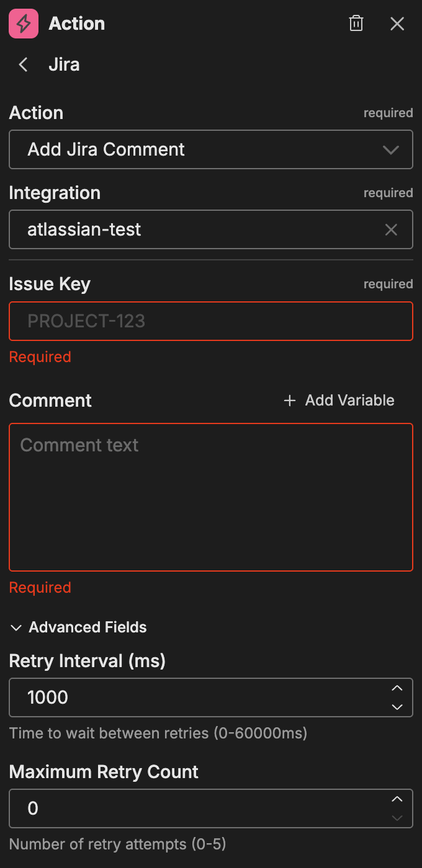Clear the atlassian-test integration using the X icon

[391, 229]
